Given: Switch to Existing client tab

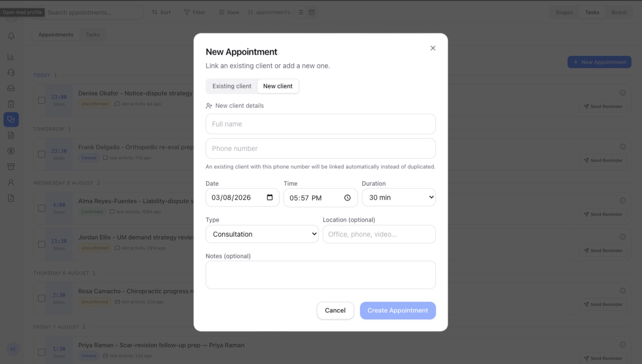Looking at the screenshot, I should coord(232,86).
